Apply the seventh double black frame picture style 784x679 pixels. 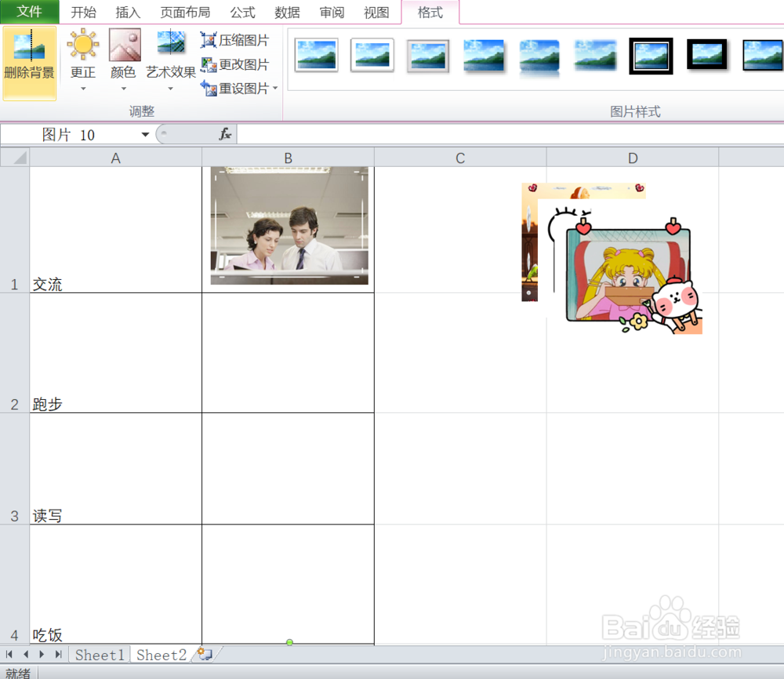[x=651, y=56]
